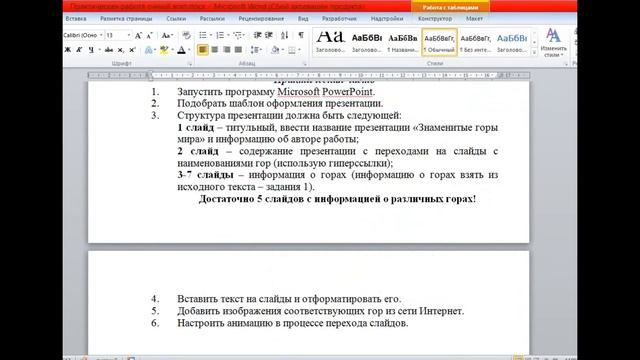Click the Sort icon
The width and height of the screenshot is (640, 360).
pos(284,36)
